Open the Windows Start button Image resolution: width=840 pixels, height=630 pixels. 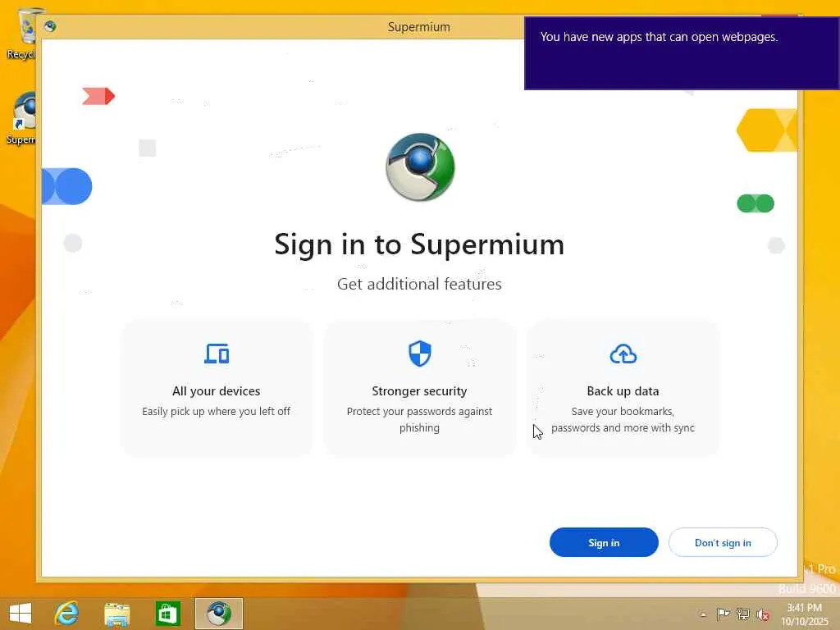[21, 614]
